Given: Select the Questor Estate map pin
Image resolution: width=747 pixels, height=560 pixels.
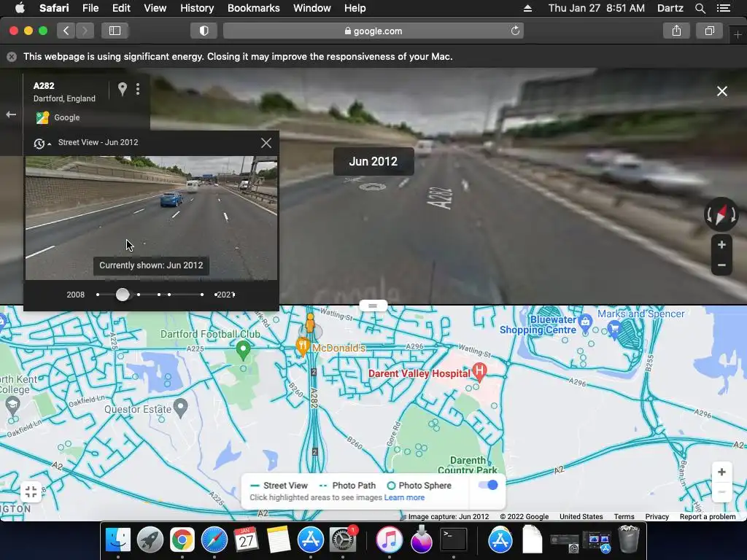Looking at the screenshot, I should pyautogui.click(x=181, y=408).
